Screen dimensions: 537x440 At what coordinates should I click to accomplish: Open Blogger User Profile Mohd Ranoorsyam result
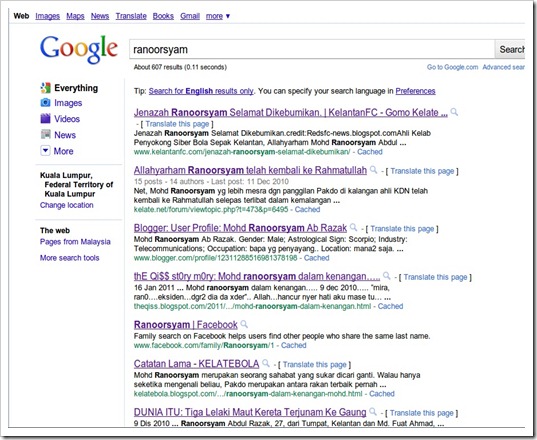pyautogui.click(x=240, y=228)
